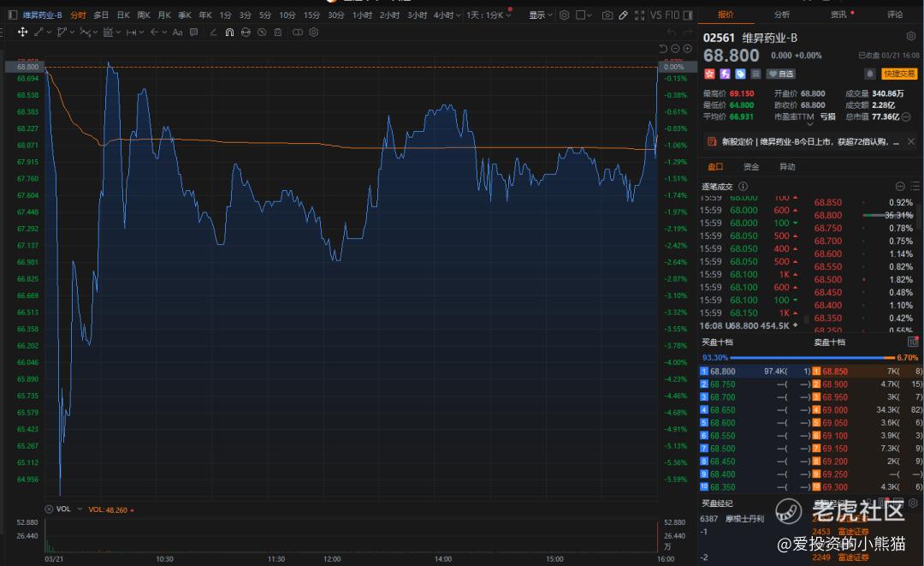Screen dimensions: 924x566
Task: Reset chart view with undo arrow
Action: tap(664, 49)
